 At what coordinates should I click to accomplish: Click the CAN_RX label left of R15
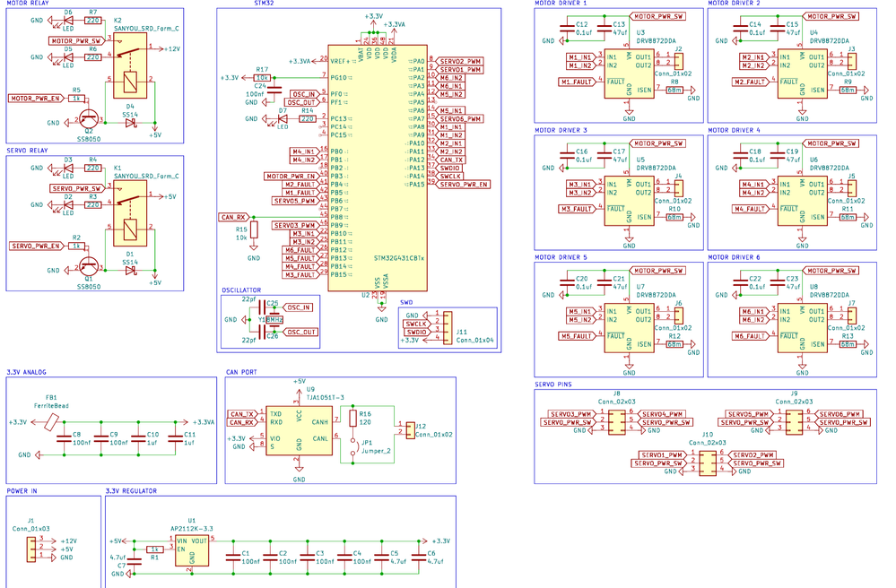click(234, 218)
